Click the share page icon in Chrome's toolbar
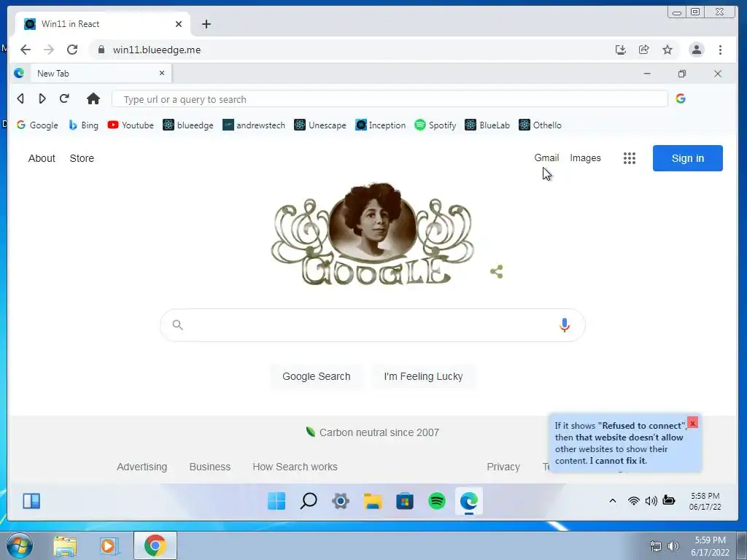This screenshot has height=560, width=747. pyautogui.click(x=643, y=50)
